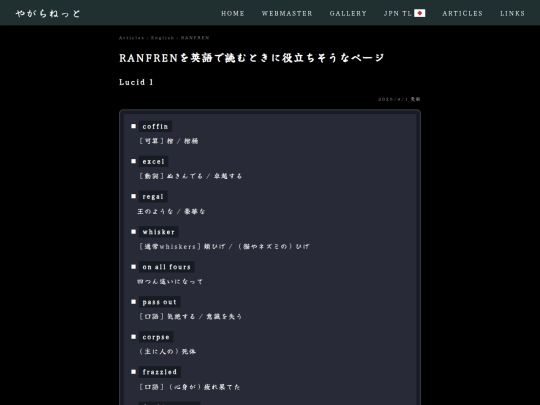
Task: Click the English breadcrumb link
Action: [162, 38]
